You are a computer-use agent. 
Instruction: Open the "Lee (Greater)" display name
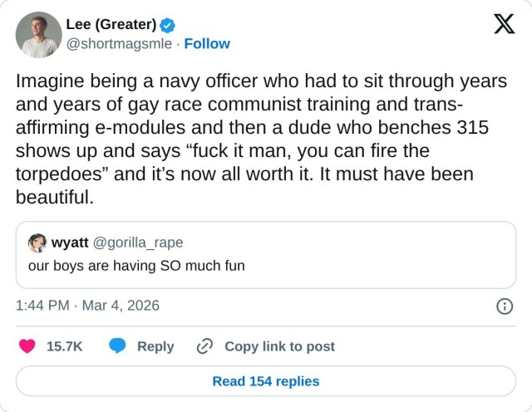click(111, 23)
